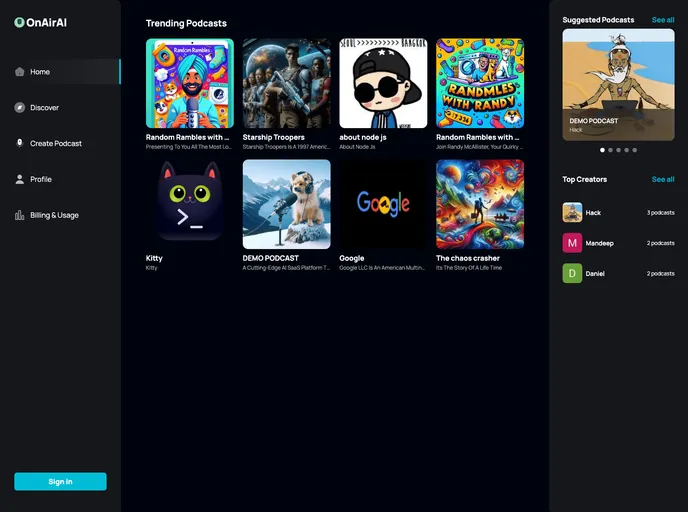
Task: Click the Billing & Usage chart icon
Action: click(x=19, y=215)
